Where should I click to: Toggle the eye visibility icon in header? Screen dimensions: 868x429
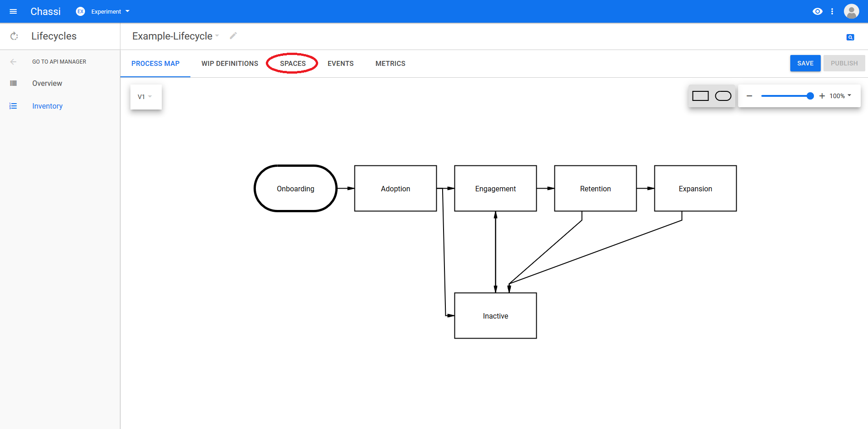point(818,11)
